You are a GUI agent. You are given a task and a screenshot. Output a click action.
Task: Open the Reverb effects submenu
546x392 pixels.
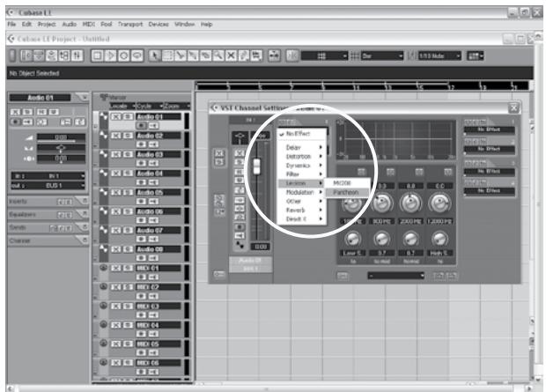point(301,211)
